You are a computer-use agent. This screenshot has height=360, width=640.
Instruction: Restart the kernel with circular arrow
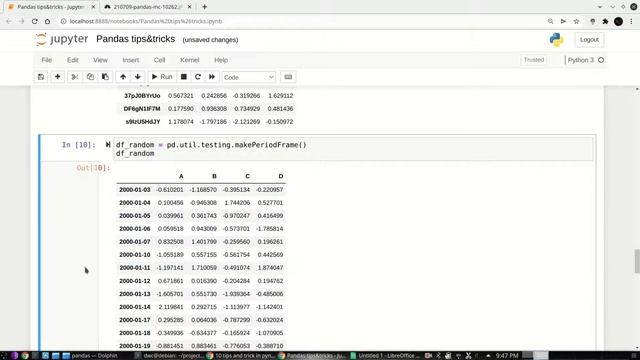coord(198,77)
